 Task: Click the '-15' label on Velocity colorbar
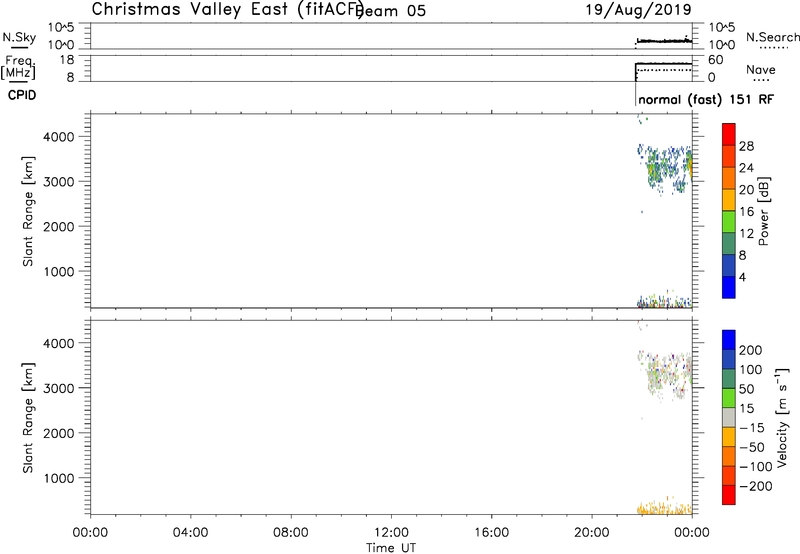click(752, 428)
